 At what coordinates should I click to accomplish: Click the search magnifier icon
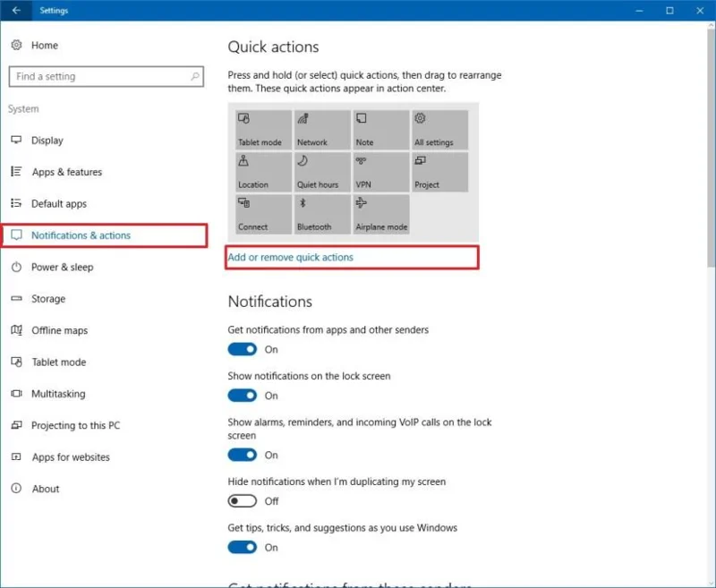point(195,76)
